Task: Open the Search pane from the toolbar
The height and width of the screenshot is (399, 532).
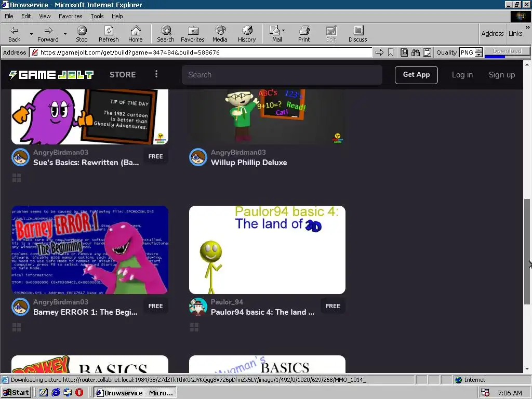Action: pyautogui.click(x=166, y=34)
